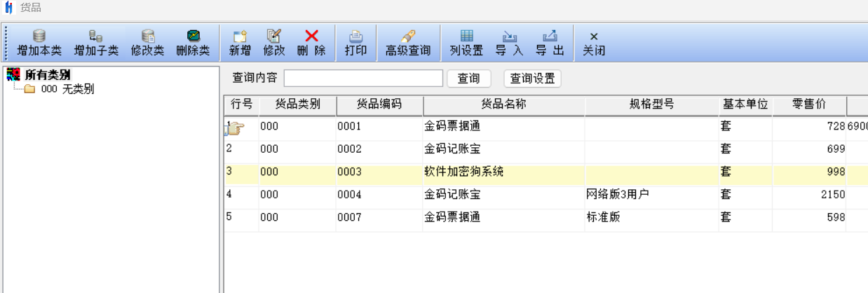This screenshot has width=868, height=293.
Task: Select the 所有类别 root tree node
Action: point(47,74)
